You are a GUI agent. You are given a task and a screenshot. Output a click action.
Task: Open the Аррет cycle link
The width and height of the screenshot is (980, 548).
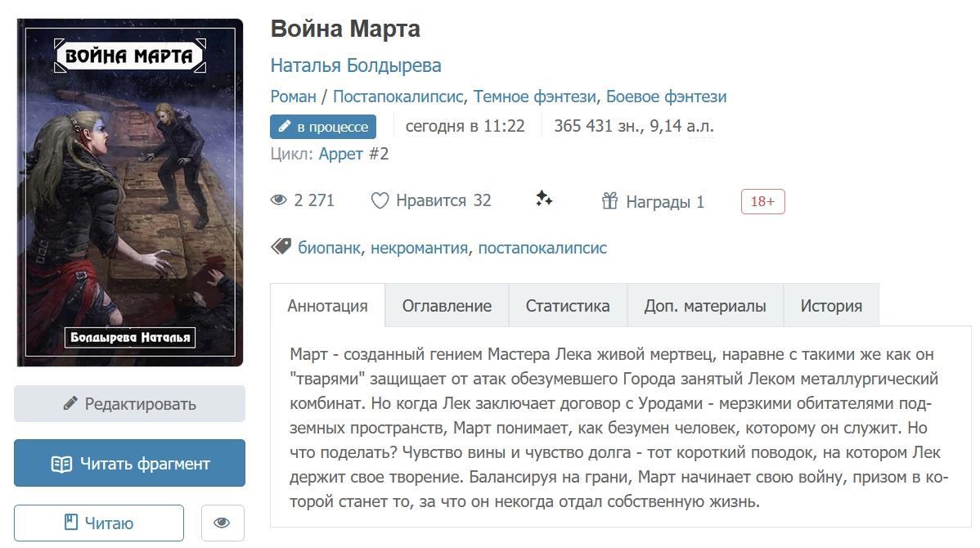pos(341,154)
